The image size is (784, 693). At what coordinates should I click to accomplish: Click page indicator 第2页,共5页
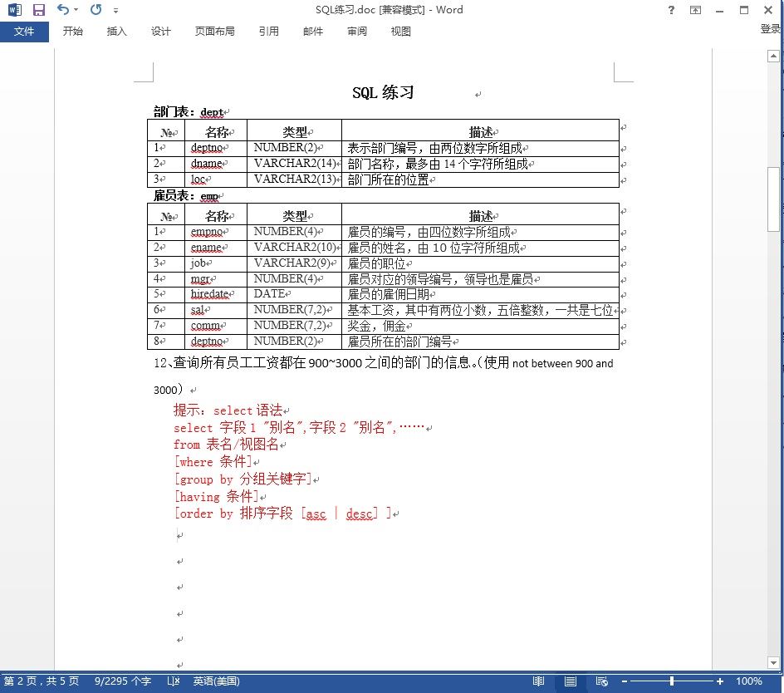pyautogui.click(x=42, y=681)
